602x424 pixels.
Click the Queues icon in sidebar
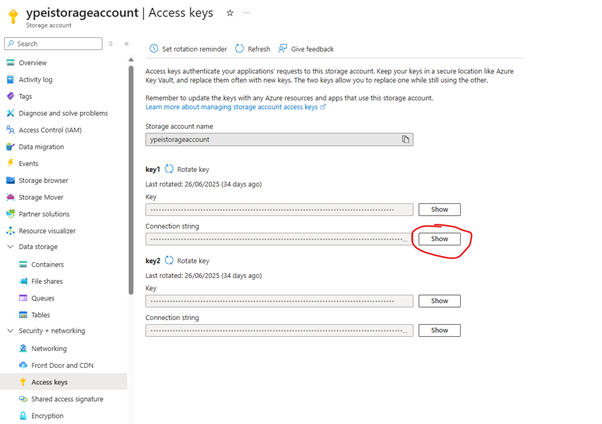pos(23,298)
